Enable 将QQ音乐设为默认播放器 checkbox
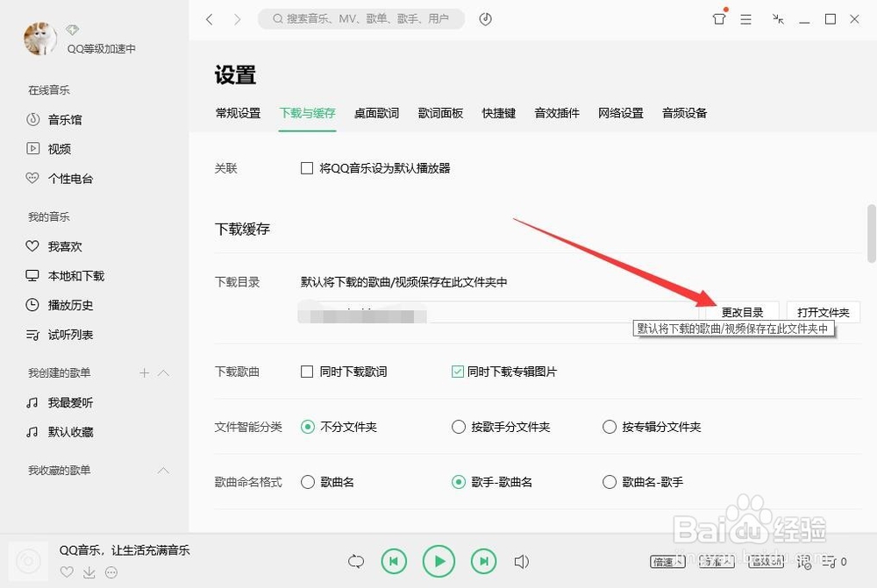 tap(308, 167)
